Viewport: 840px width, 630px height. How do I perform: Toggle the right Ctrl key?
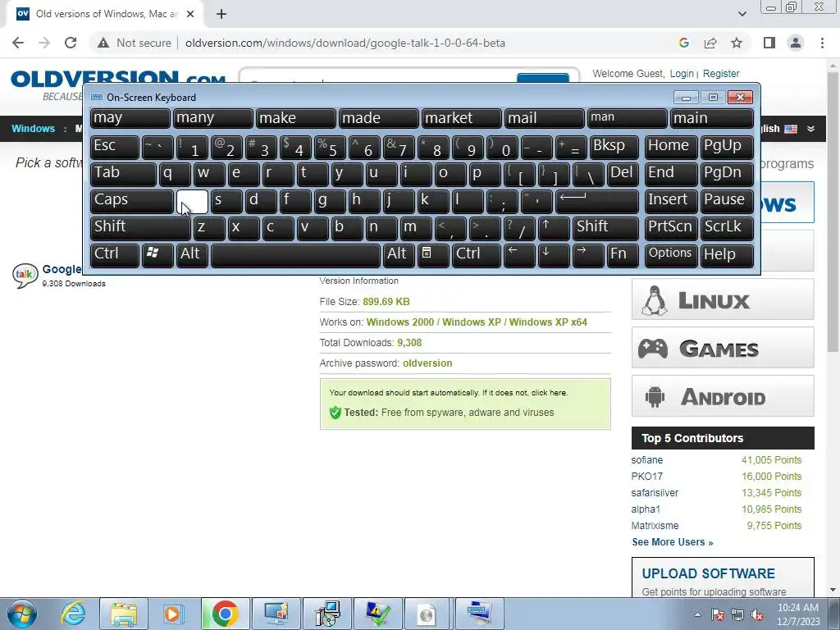477,254
